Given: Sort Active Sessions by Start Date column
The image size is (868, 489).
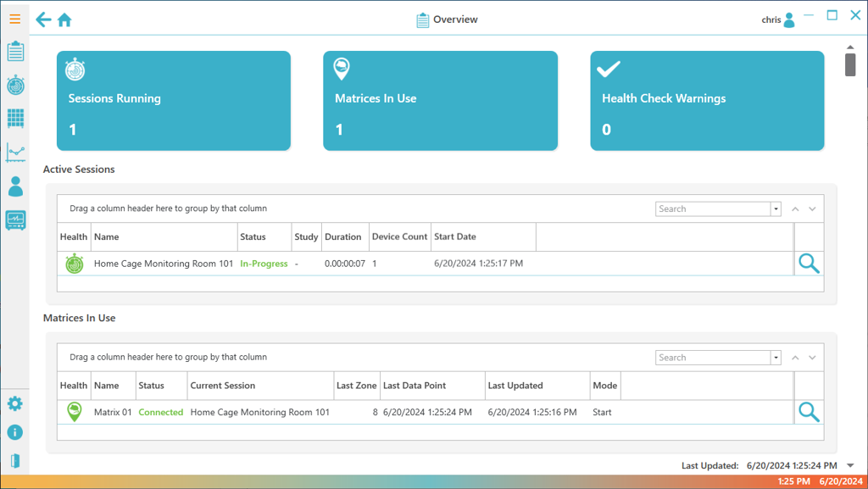Looking at the screenshot, I should pyautogui.click(x=484, y=236).
